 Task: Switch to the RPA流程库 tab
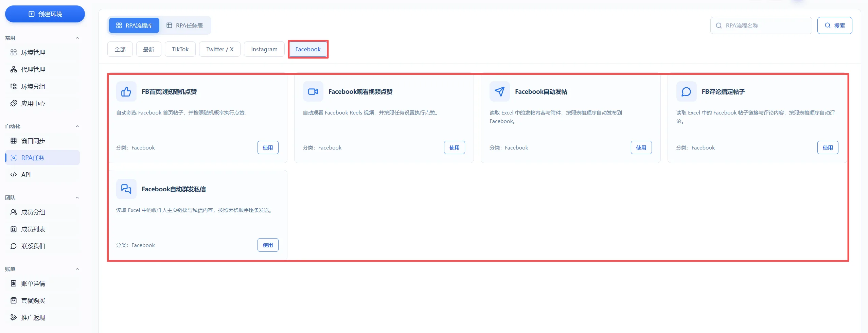[x=134, y=25]
